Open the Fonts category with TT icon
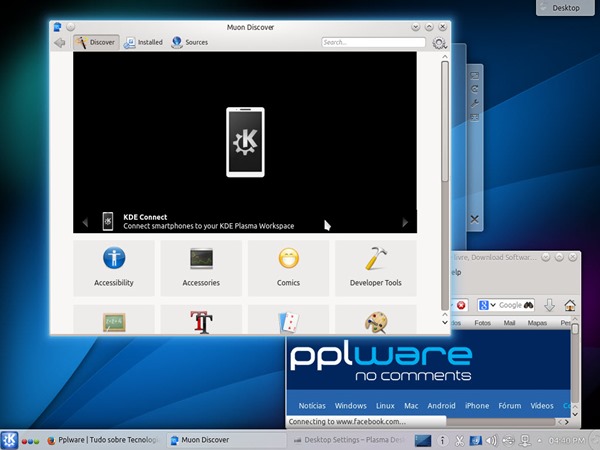 201,320
